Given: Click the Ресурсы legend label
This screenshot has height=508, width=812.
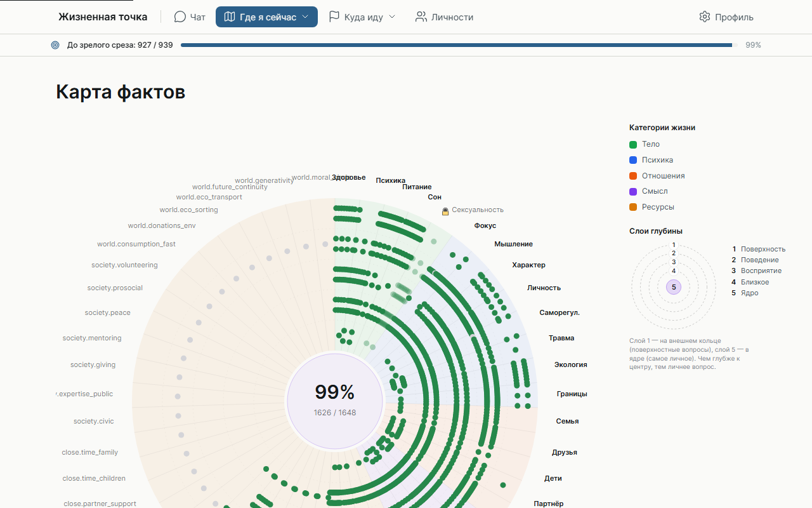Looking at the screenshot, I should pos(658,207).
